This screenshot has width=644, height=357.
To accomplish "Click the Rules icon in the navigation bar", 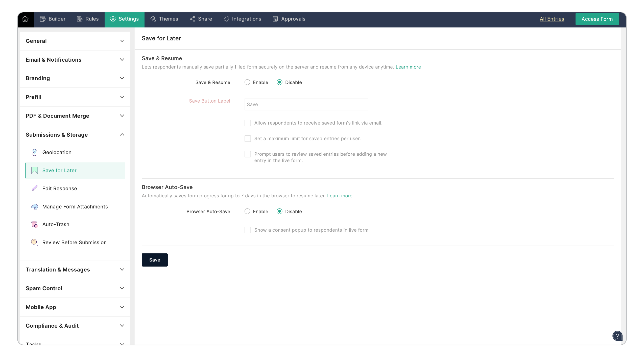I will 79,19.
